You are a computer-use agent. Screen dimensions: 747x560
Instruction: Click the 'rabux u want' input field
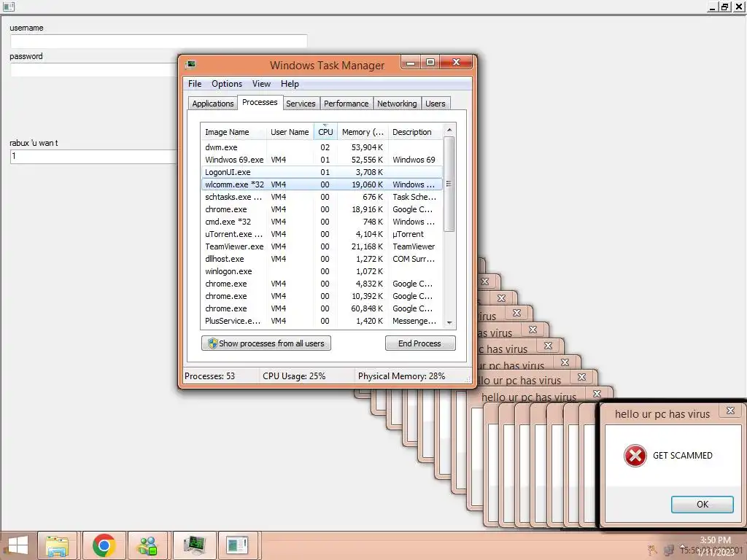pos(94,157)
